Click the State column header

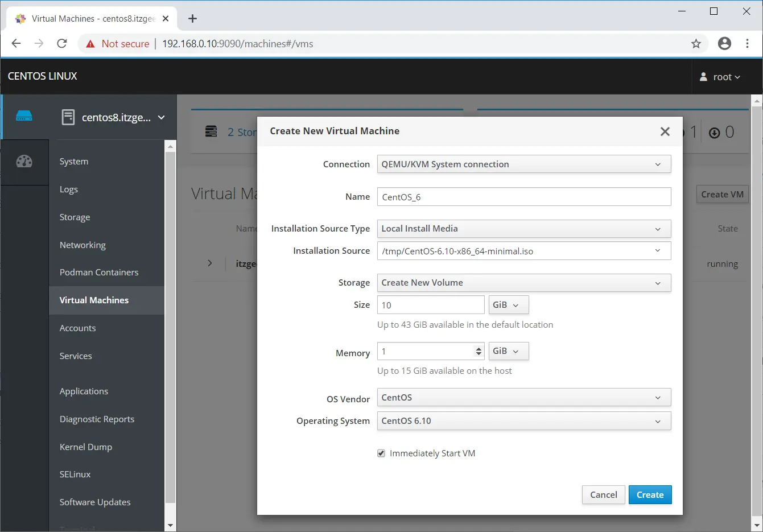[x=728, y=229]
